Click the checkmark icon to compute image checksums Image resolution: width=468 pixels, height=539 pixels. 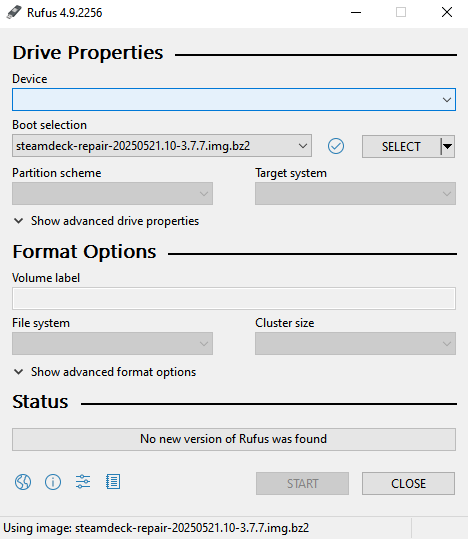[x=336, y=146]
